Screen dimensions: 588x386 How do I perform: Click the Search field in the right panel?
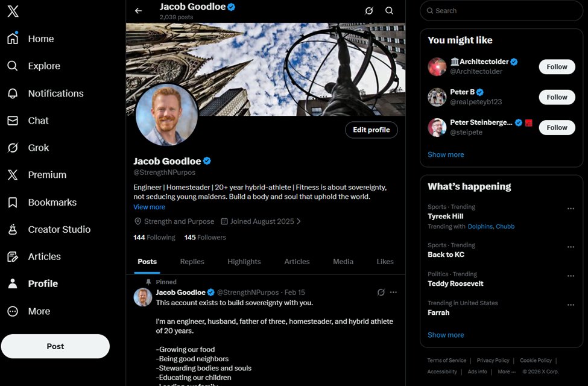(501, 10)
